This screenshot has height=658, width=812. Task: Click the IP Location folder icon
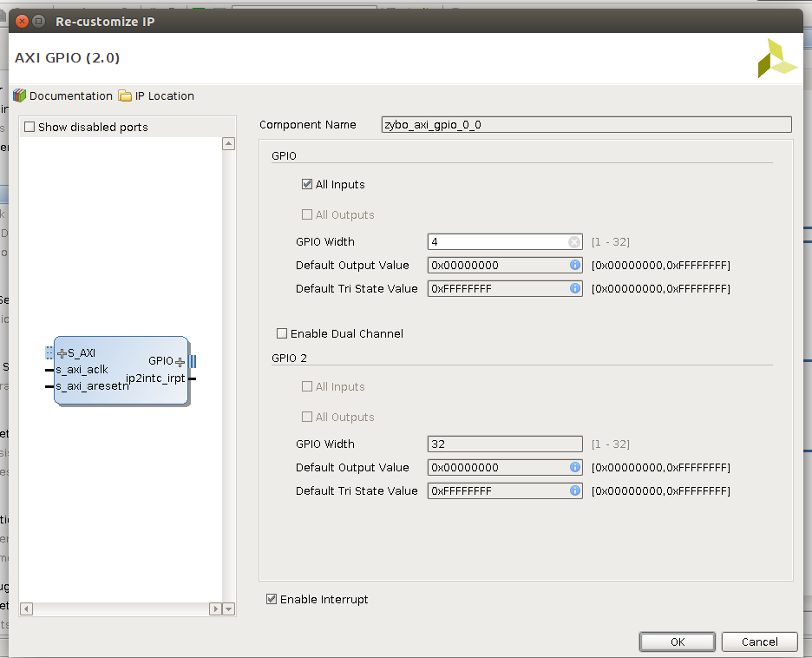(125, 95)
